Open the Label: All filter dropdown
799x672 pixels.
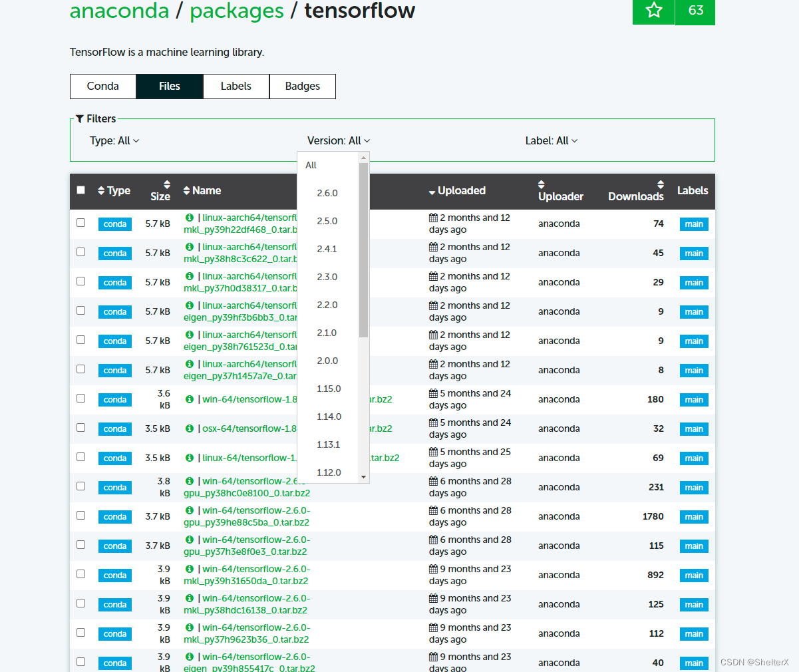click(x=552, y=140)
